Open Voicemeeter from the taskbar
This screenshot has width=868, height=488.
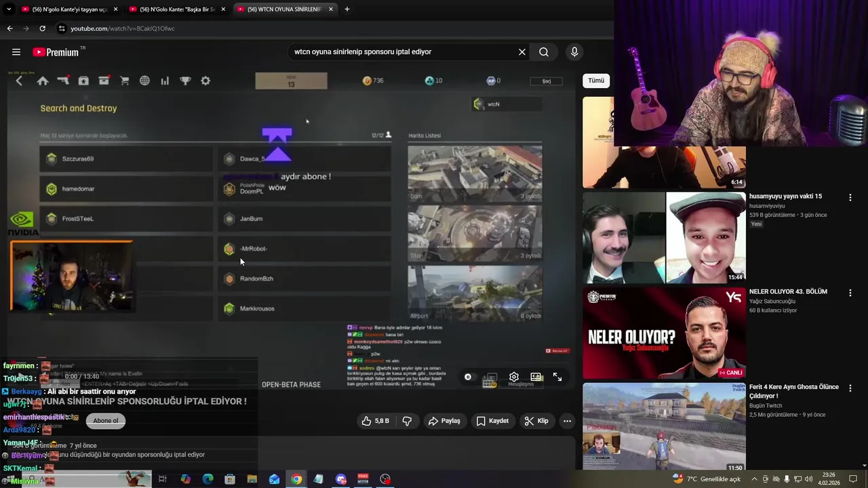click(x=363, y=479)
